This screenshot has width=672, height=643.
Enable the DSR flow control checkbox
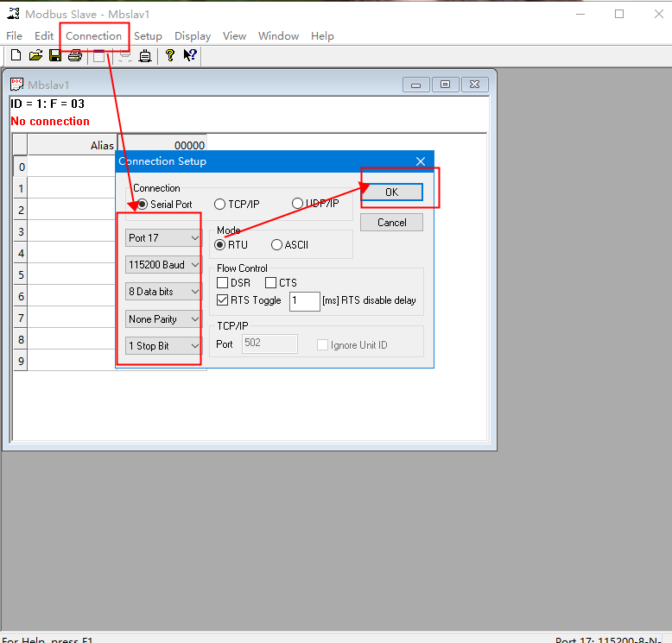pyautogui.click(x=223, y=283)
